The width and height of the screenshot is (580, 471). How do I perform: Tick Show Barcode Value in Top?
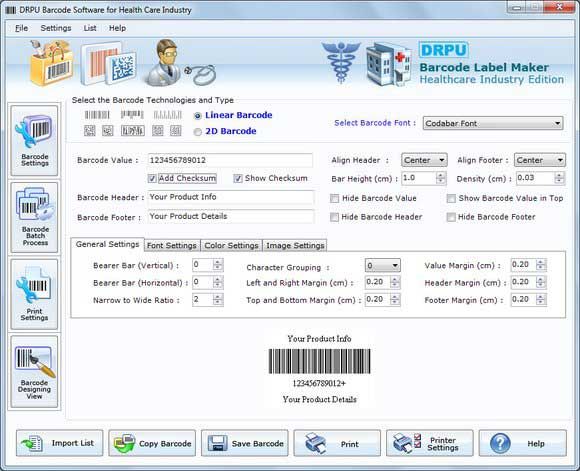pyautogui.click(x=451, y=199)
